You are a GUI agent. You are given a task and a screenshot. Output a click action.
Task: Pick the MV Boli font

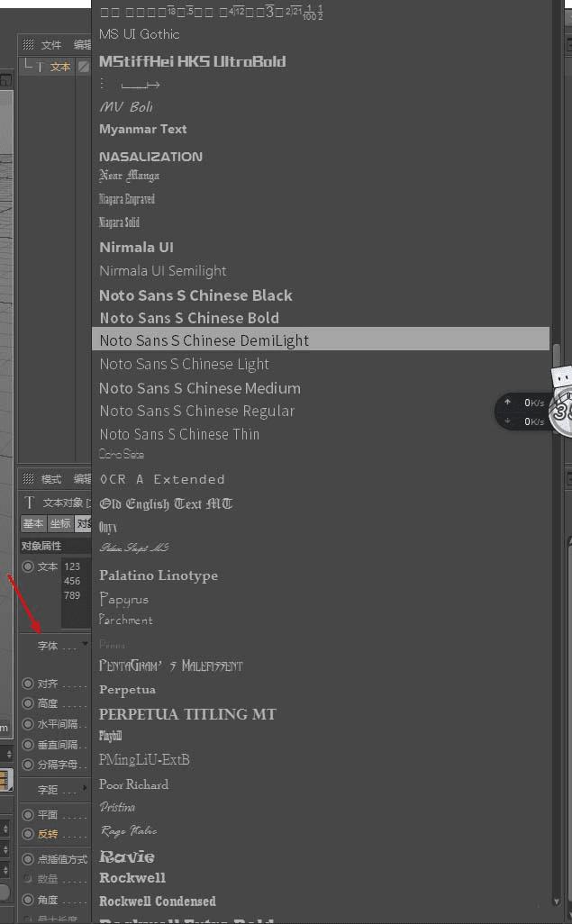tap(126, 106)
